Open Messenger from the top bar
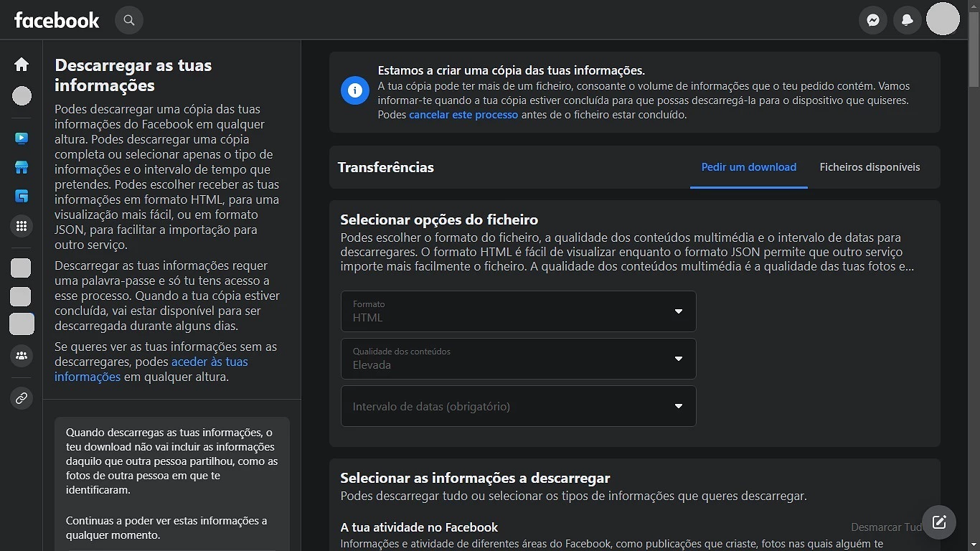 coord(873,20)
